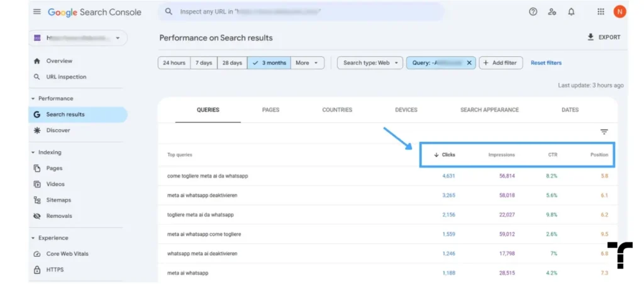Open the hamburger main menu
This screenshot has height=284, width=644.
click(x=37, y=12)
